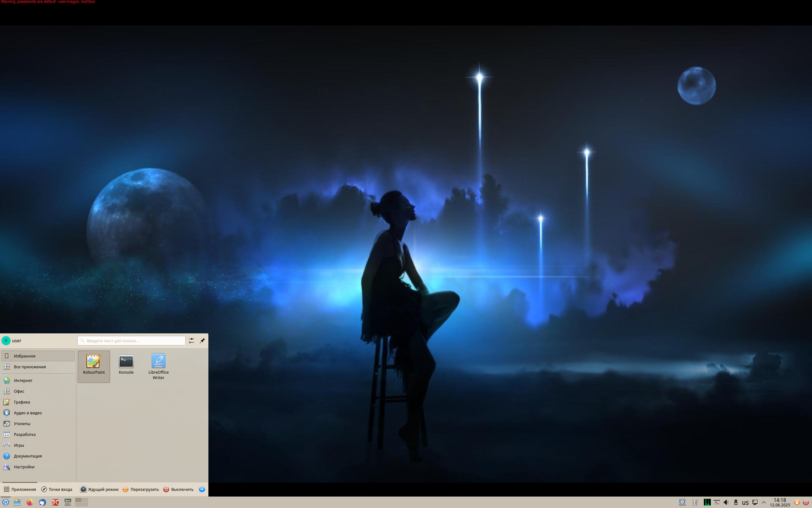Open the Настройки category
The image size is (812, 508).
click(x=38, y=467)
